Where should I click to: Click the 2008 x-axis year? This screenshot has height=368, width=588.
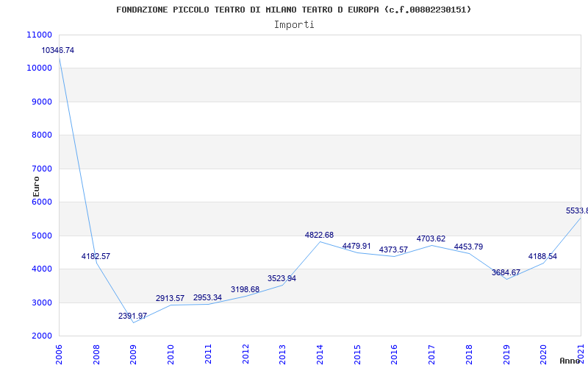(x=96, y=354)
